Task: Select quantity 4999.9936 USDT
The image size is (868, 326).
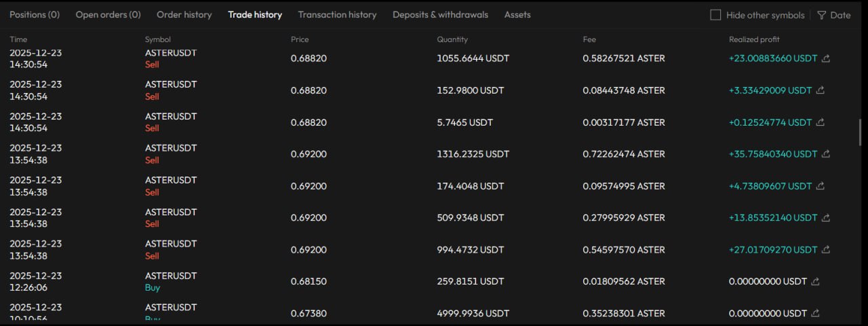Action: pyautogui.click(x=473, y=313)
